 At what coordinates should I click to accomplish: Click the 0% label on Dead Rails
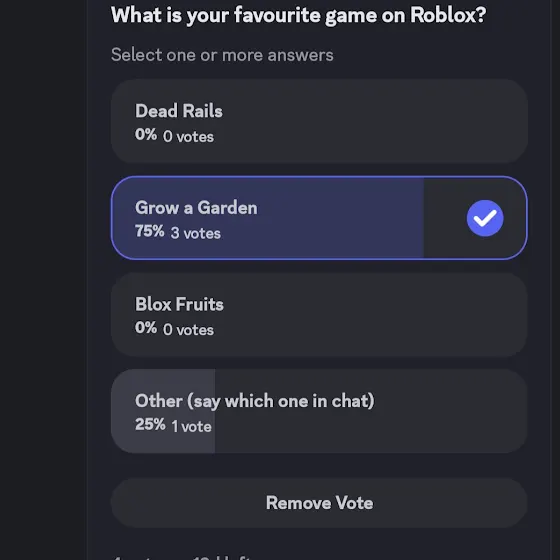[x=146, y=135]
